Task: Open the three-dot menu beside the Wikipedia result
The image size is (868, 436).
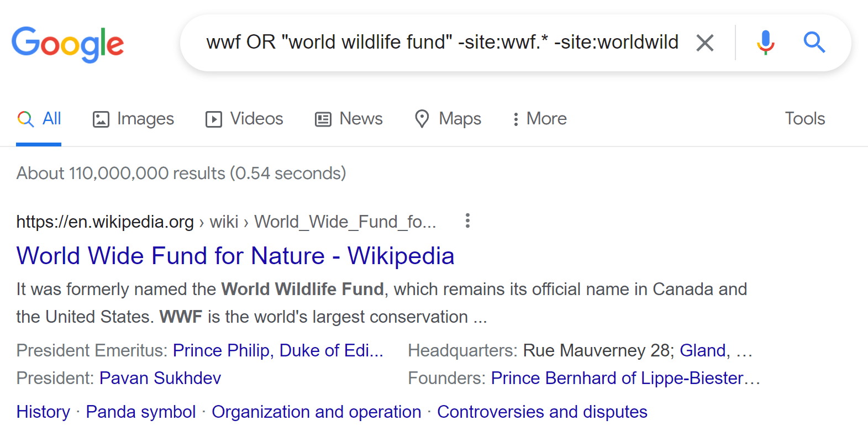Action: [x=467, y=221]
